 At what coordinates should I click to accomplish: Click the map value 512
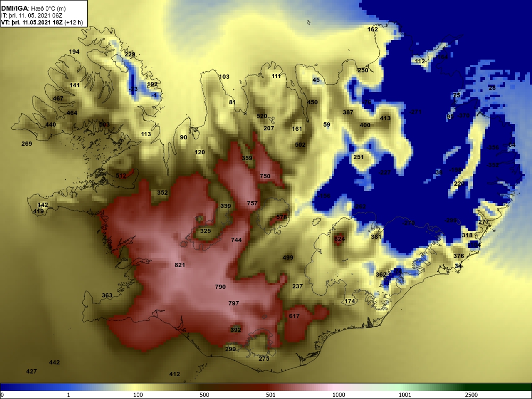[121, 176]
